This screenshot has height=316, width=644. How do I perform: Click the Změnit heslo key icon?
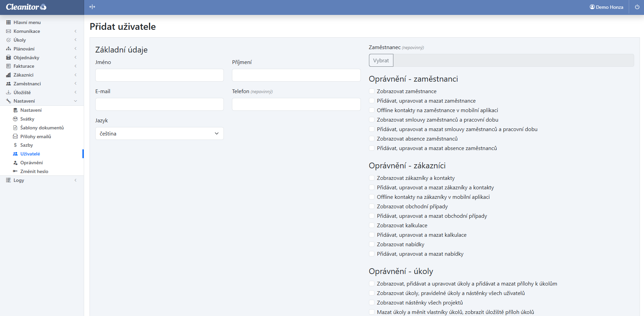(x=15, y=171)
